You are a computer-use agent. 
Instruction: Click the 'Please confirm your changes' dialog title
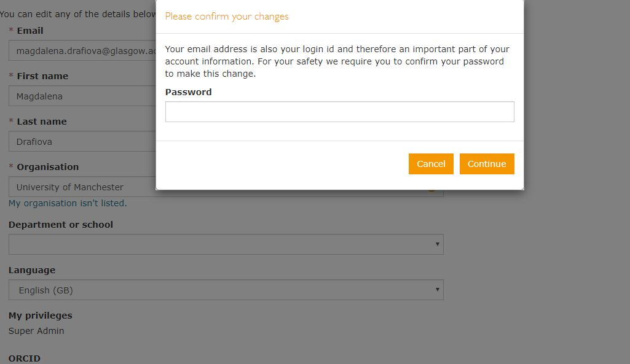(x=227, y=17)
